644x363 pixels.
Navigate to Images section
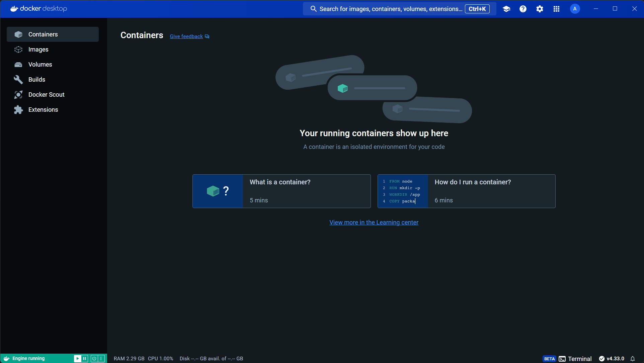click(x=38, y=49)
